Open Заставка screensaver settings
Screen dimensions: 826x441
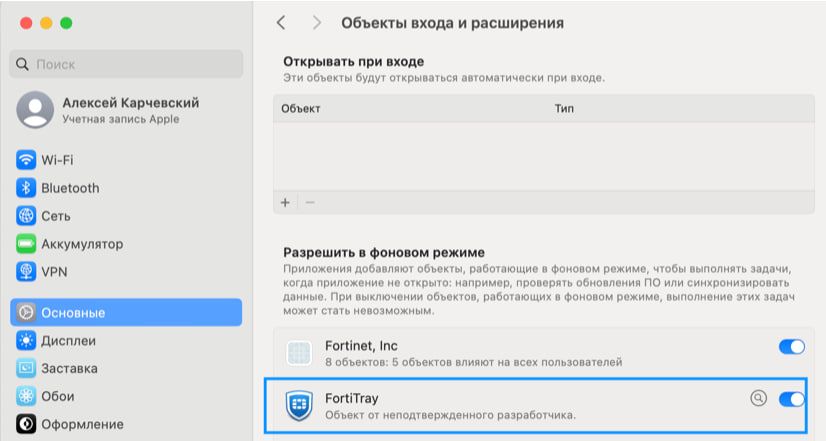click(68, 368)
